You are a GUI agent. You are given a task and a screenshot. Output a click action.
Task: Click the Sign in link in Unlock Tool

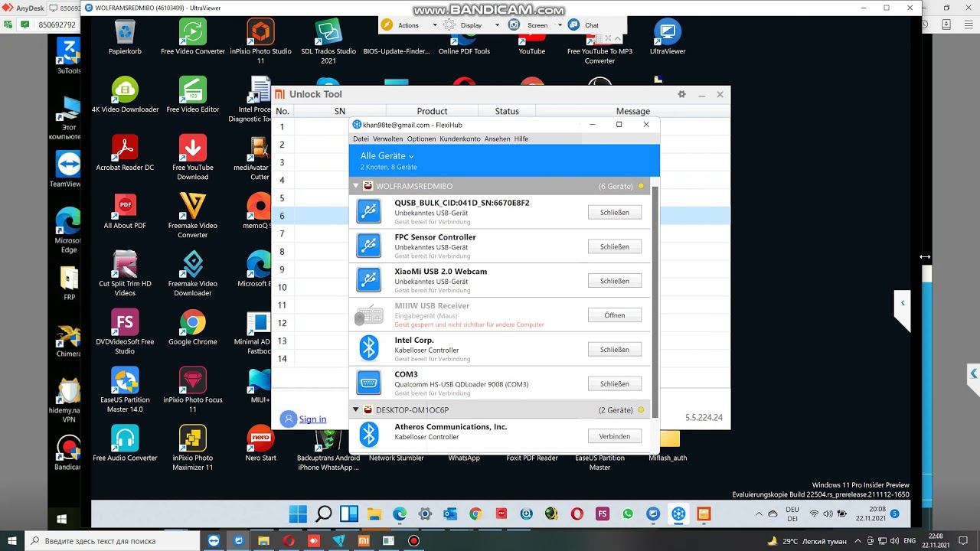(x=312, y=419)
